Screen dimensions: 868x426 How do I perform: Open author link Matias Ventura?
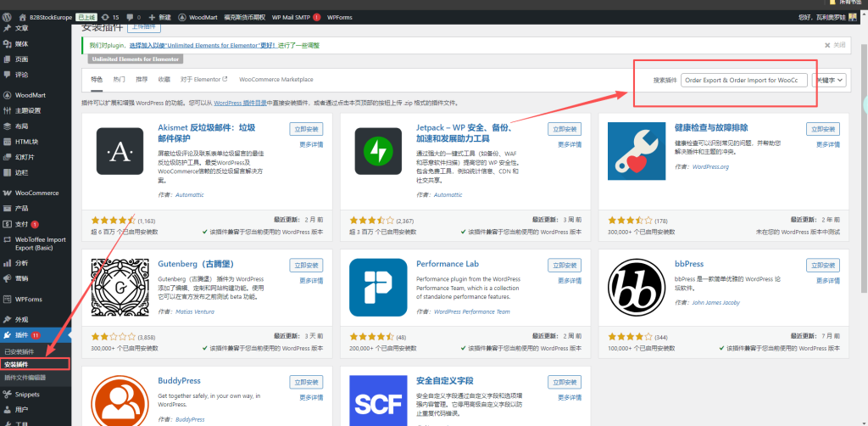coord(195,312)
